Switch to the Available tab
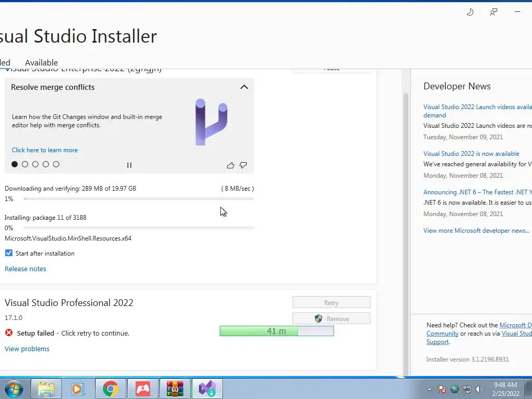This screenshot has height=399, width=532. pyautogui.click(x=42, y=63)
